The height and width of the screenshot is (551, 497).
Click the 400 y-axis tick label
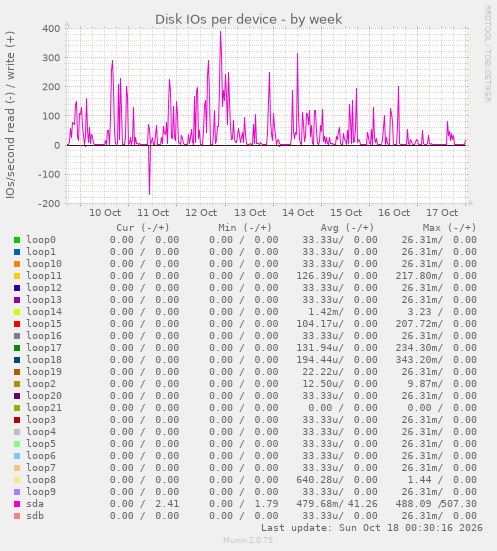tap(51, 28)
